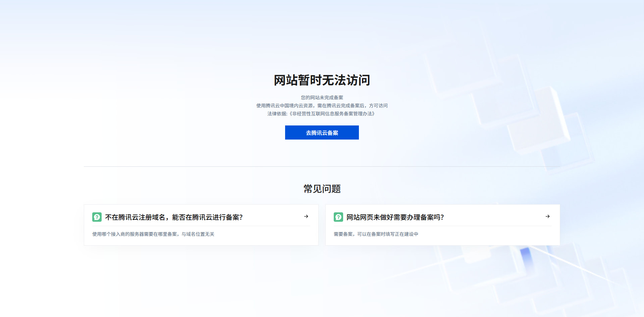Screen dimensions: 644x317
Task: Open the question 网站网页未做好需要办理备案吗?
Action: tap(395, 217)
